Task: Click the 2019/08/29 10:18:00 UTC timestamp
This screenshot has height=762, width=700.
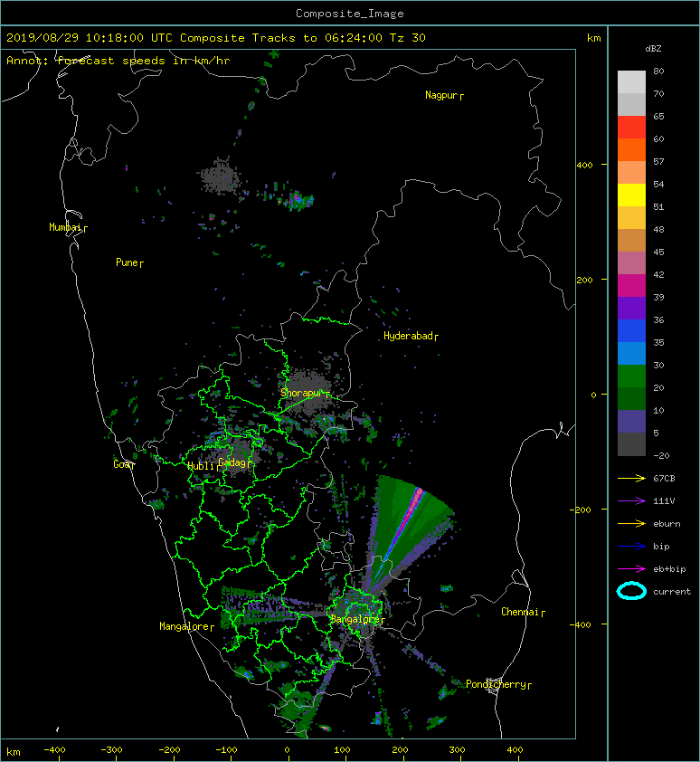Action: tap(89, 38)
